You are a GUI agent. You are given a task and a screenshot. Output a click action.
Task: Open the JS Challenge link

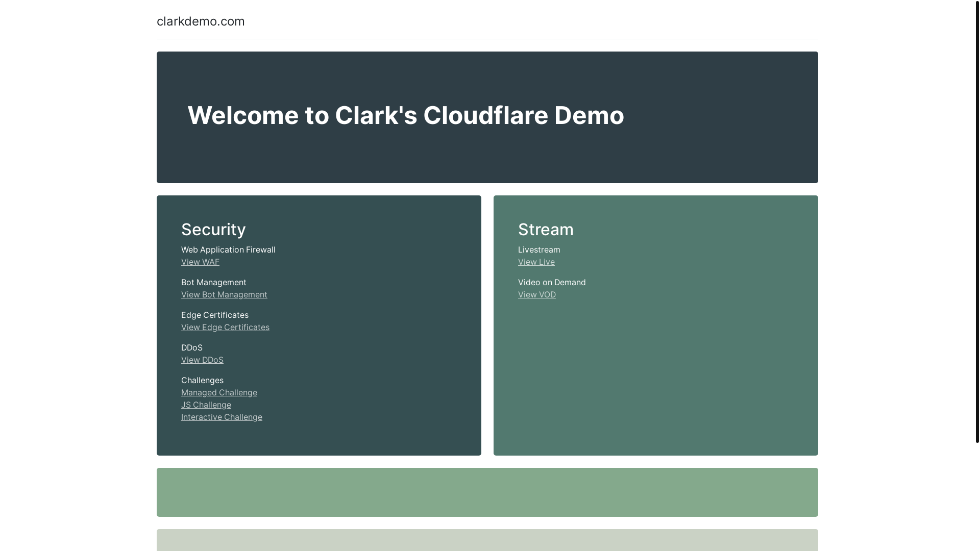pyautogui.click(x=206, y=405)
